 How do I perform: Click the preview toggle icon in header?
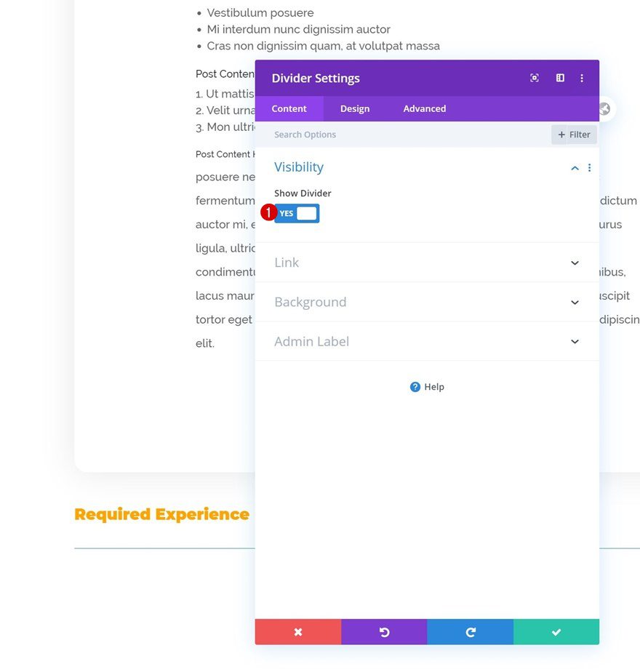tap(534, 78)
